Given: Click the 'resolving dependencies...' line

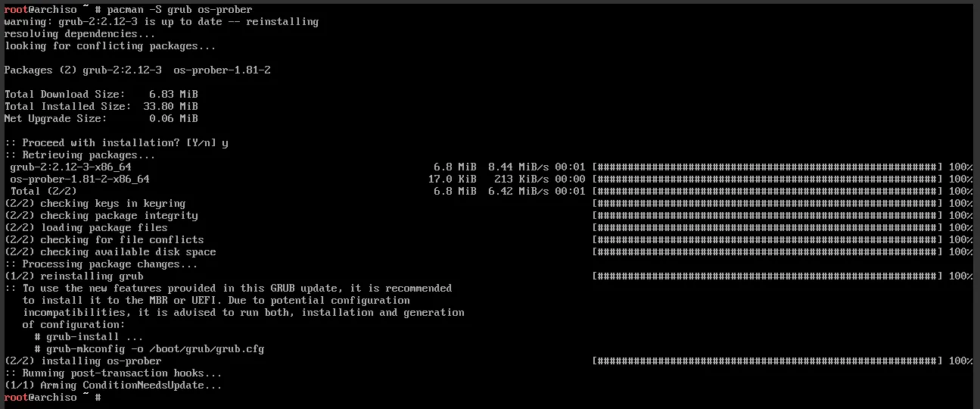Looking at the screenshot, I should [x=80, y=34].
